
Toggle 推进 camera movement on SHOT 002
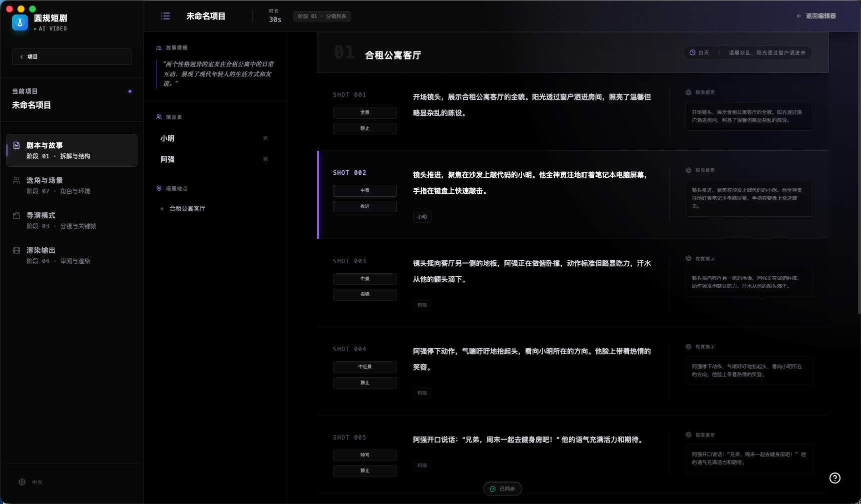tap(364, 206)
